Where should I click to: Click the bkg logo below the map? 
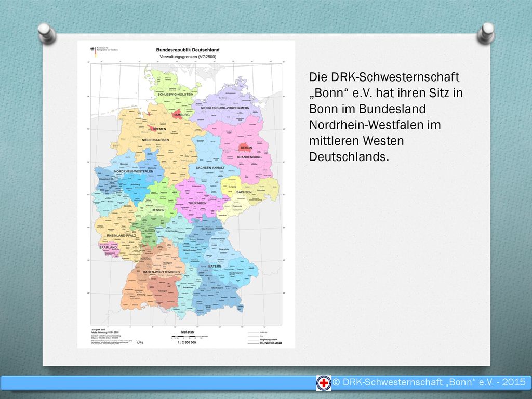pos(140,342)
